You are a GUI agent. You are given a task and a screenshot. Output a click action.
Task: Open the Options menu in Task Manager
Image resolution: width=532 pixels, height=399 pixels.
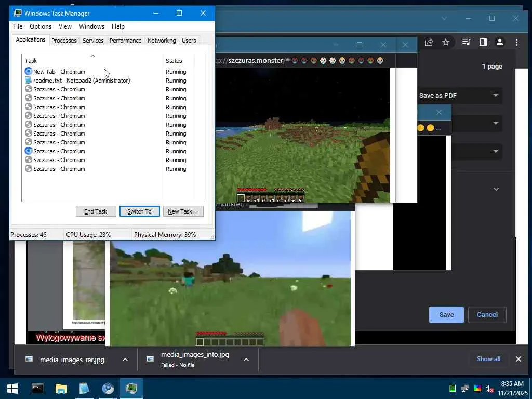(x=41, y=26)
